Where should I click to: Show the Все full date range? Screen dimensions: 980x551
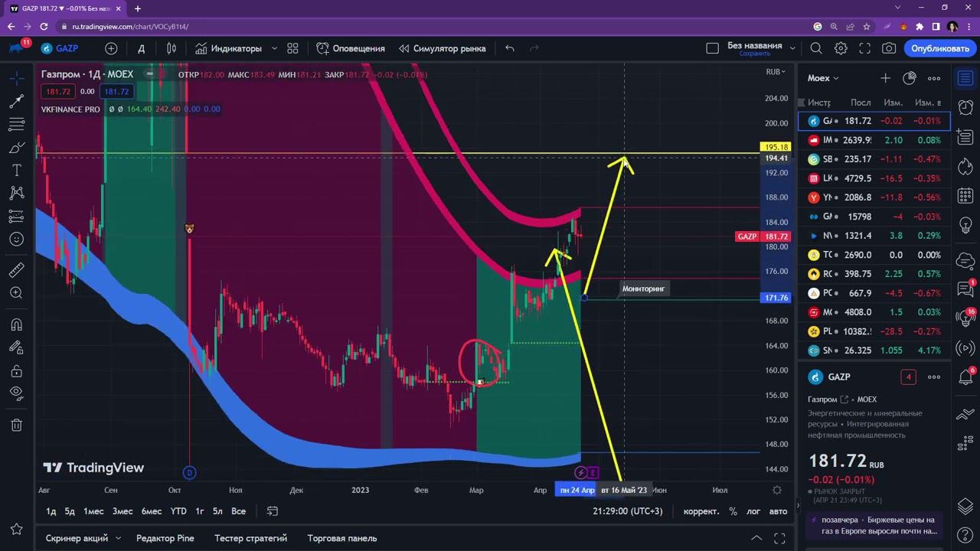(x=238, y=511)
